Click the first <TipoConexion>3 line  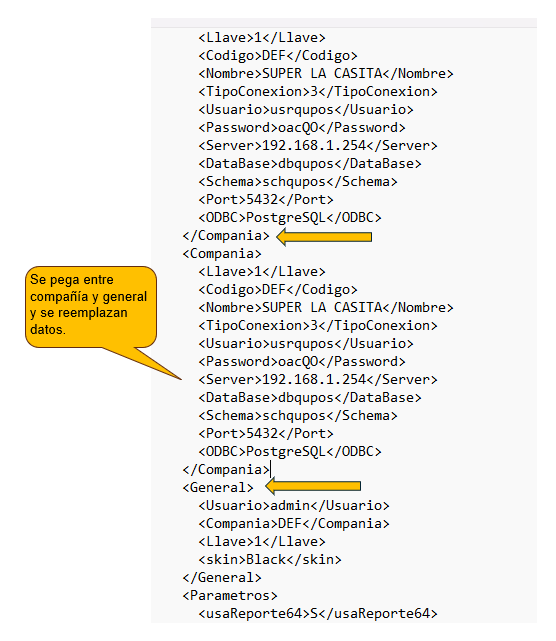[318, 92]
